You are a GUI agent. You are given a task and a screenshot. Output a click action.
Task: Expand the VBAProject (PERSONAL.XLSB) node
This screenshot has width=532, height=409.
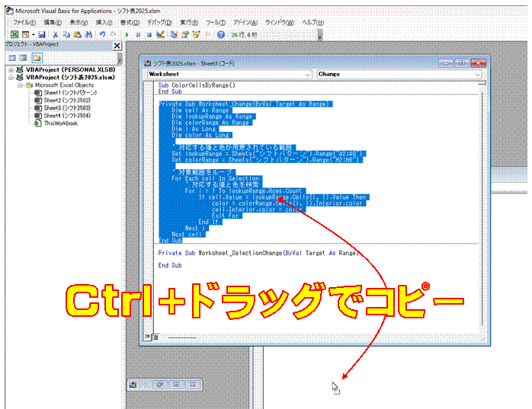pos(11,70)
